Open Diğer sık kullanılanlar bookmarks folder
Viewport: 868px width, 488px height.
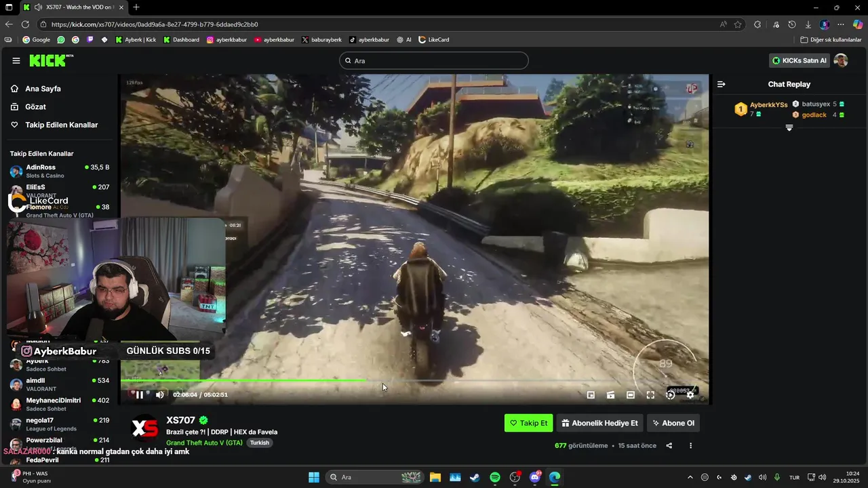[x=831, y=40]
